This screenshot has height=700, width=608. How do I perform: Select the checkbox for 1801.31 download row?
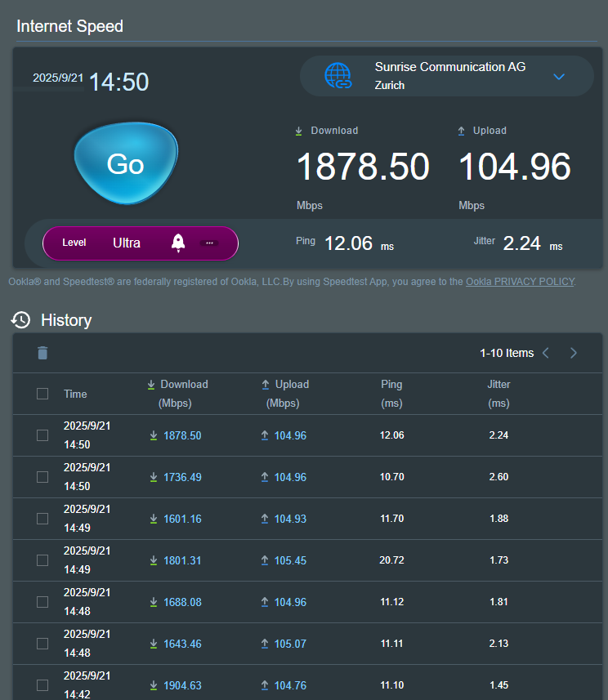click(42, 560)
